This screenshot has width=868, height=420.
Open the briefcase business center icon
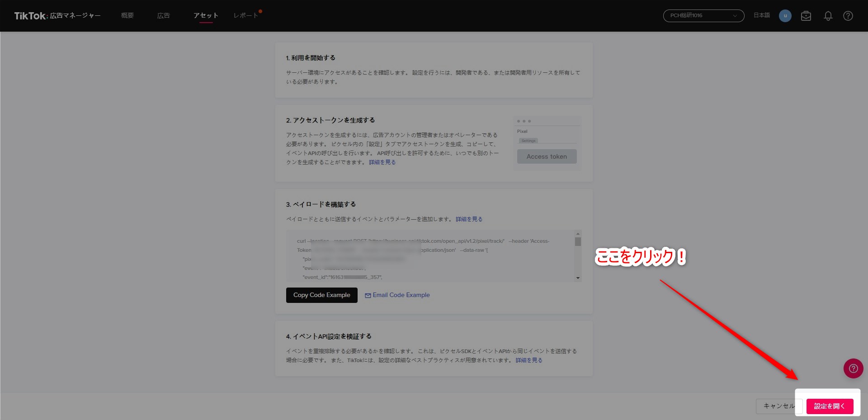coord(806,16)
